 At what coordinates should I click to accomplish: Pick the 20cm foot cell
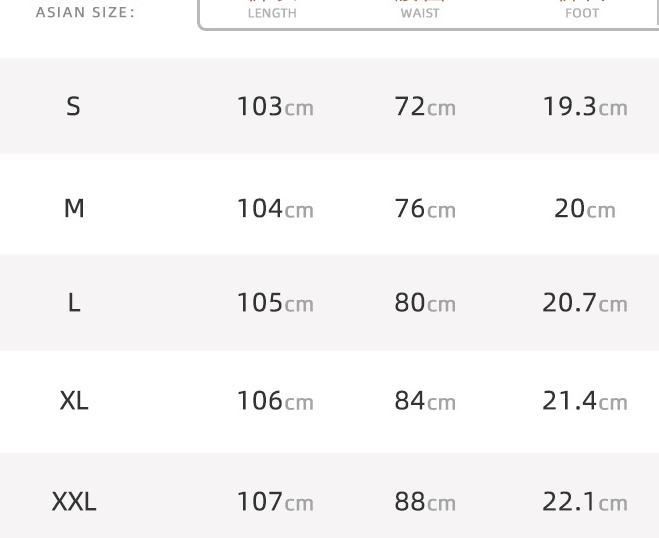[x=585, y=208]
